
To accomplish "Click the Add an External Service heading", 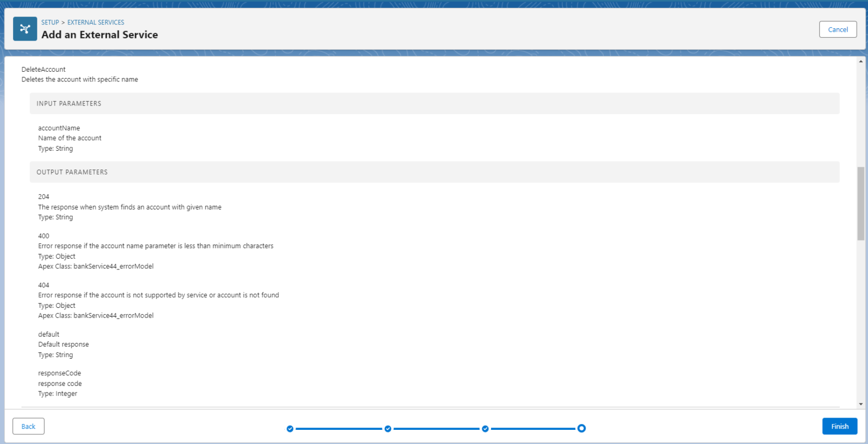I will tap(99, 34).
